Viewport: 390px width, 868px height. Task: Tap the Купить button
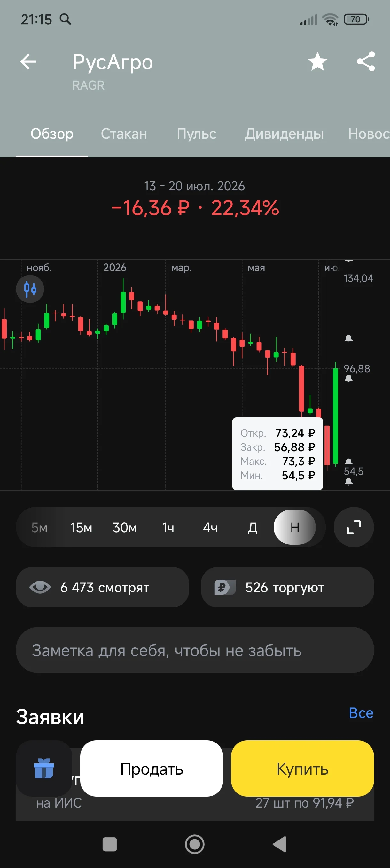pos(302,768)
